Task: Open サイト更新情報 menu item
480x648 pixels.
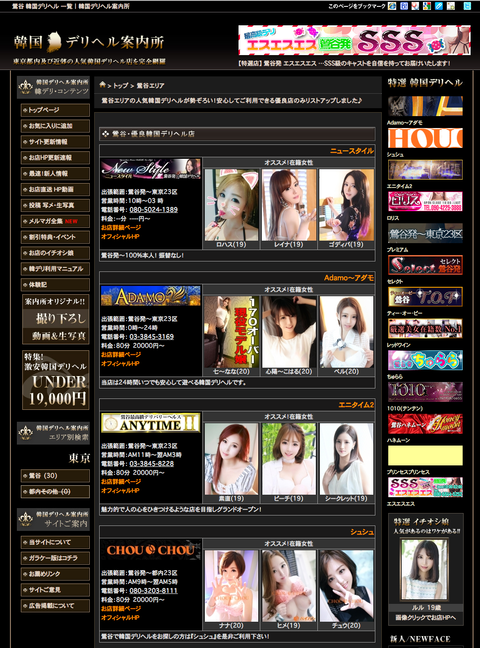Action: coord(55,142)
